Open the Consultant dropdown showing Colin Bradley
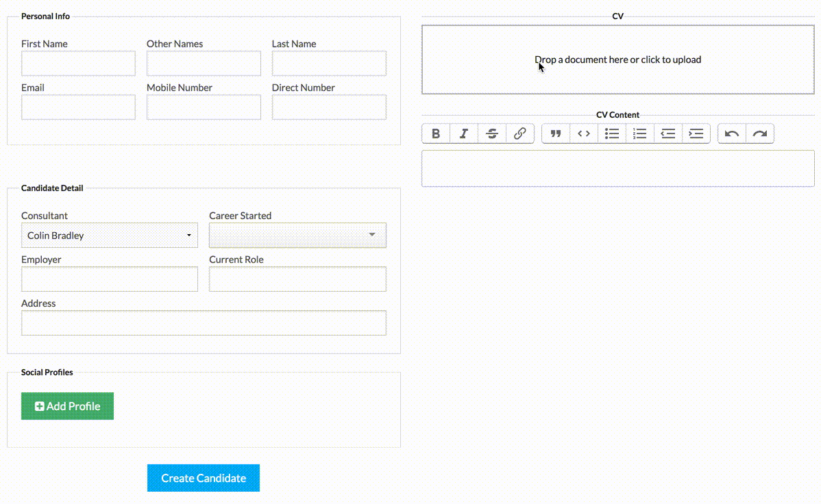The width and height of the screenshot is (821, 504). tap(110, 236)
